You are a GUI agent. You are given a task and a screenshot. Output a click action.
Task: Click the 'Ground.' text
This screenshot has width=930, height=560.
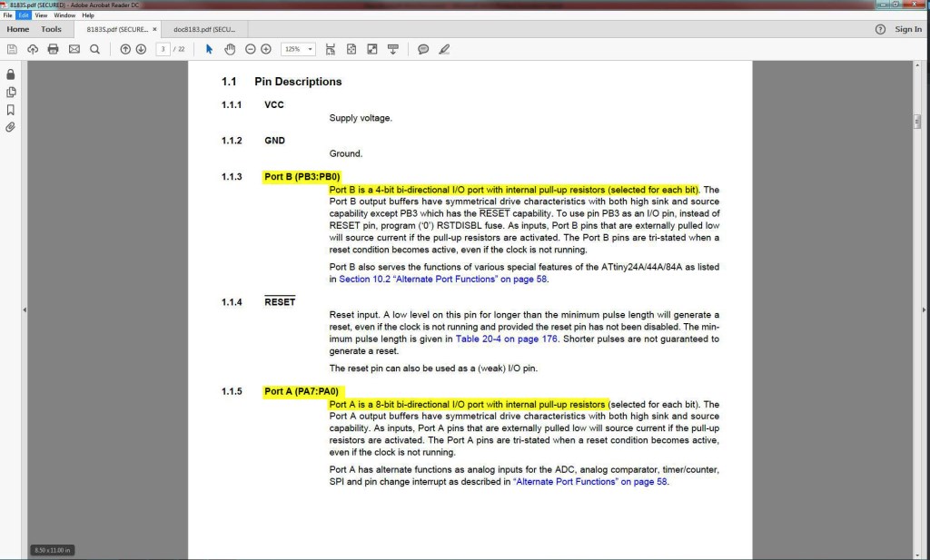click(x=346, y=153)
